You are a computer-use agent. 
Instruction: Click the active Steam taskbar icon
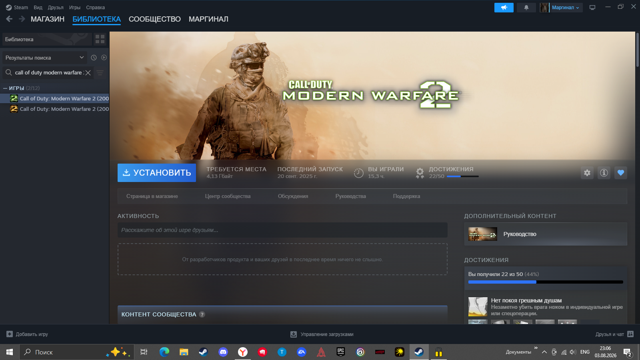(x=419, y=352)
